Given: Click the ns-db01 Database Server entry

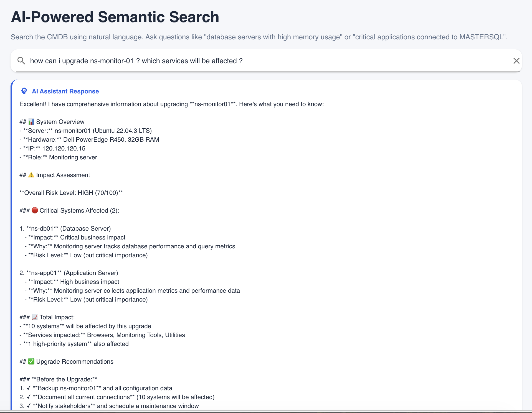Looking at the screenshot, I should point(65,228).
